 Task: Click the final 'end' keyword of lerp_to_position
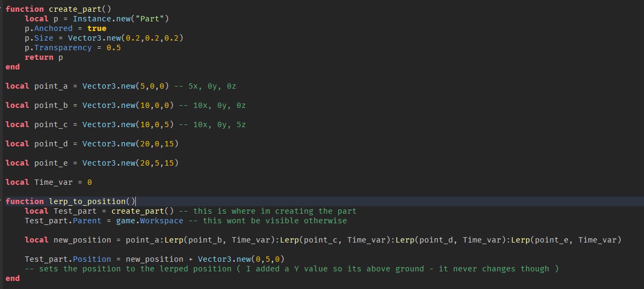tap(12, 278)
